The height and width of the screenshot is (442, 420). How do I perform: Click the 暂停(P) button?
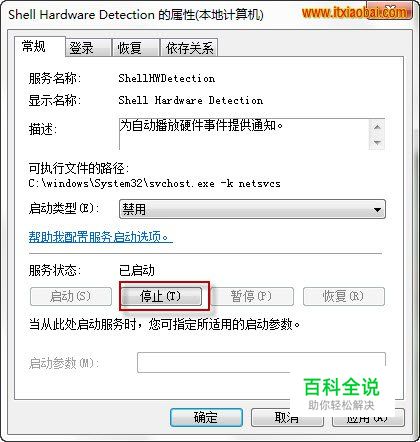[252, 296]
